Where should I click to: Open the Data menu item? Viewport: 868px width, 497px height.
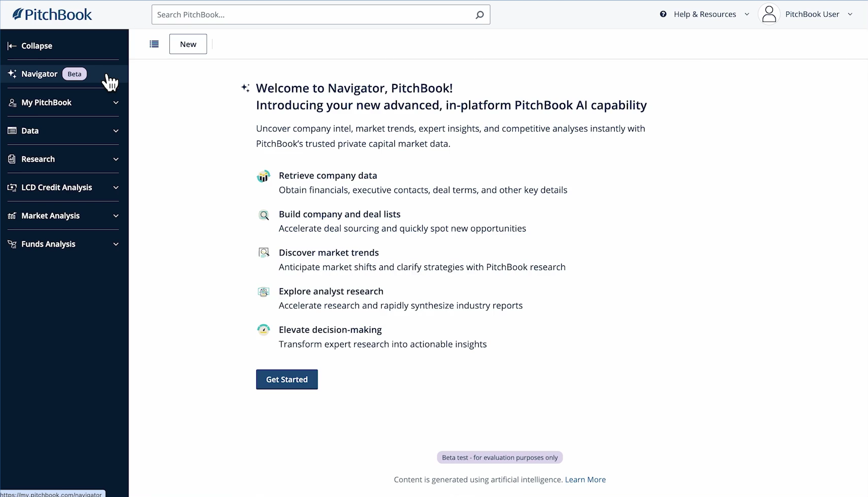point(64,131)
